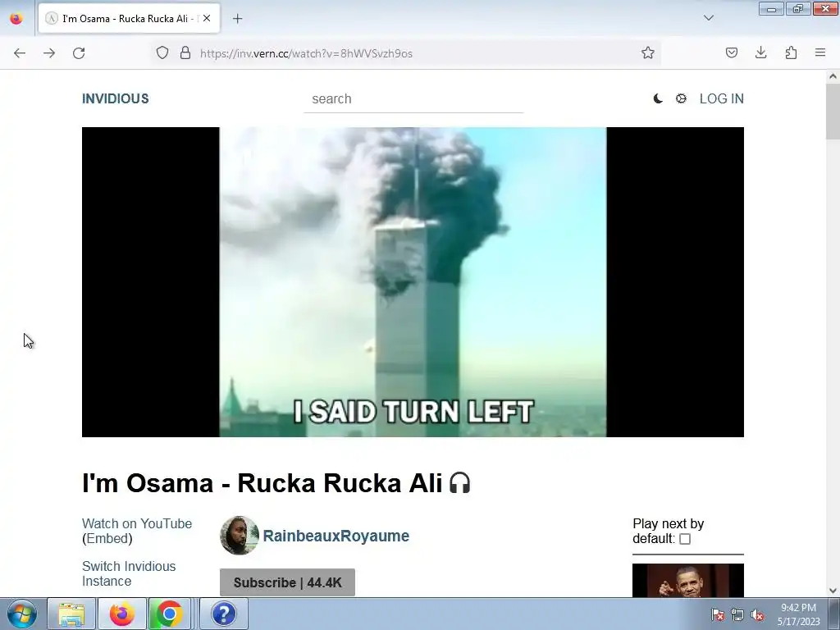Open Watch on YouTube link
The width and height of the screenshot is (840, 630).
pyautogui.click(x=137, y=523)
